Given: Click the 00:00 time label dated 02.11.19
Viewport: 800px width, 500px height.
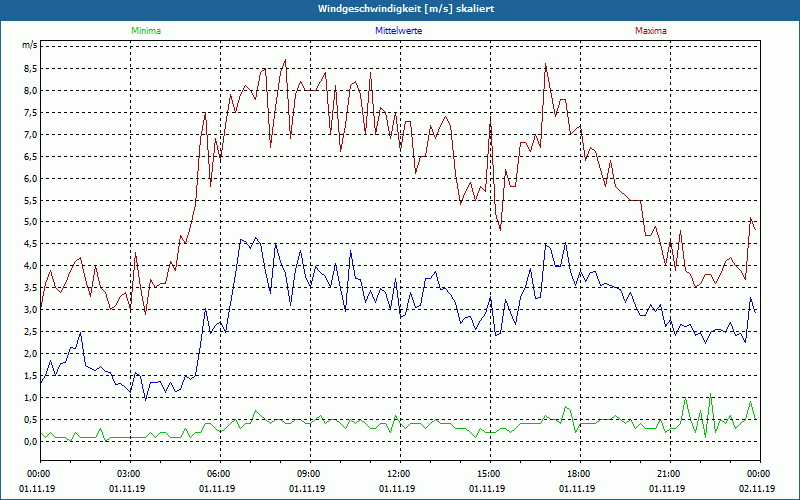Looking at the screenshot, I should tap(760, 473).
